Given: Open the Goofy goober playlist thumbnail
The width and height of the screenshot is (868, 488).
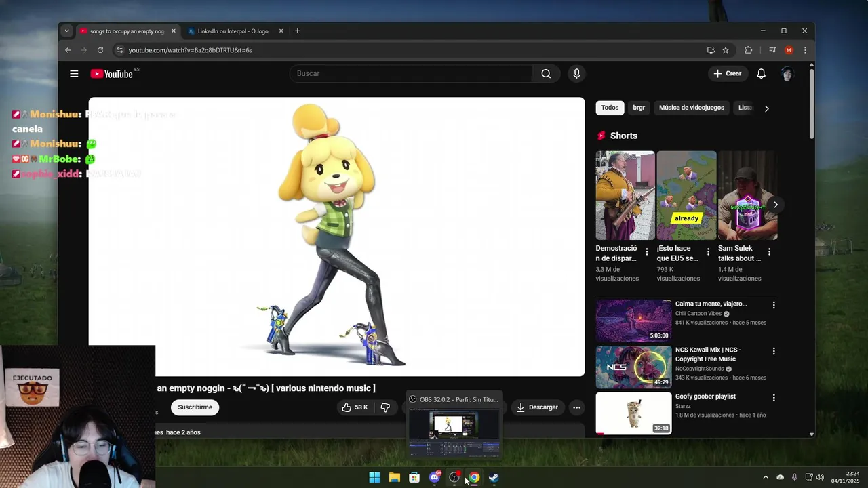Looking at the screenshot, I should pyautogui.click(x=633, y=413).
